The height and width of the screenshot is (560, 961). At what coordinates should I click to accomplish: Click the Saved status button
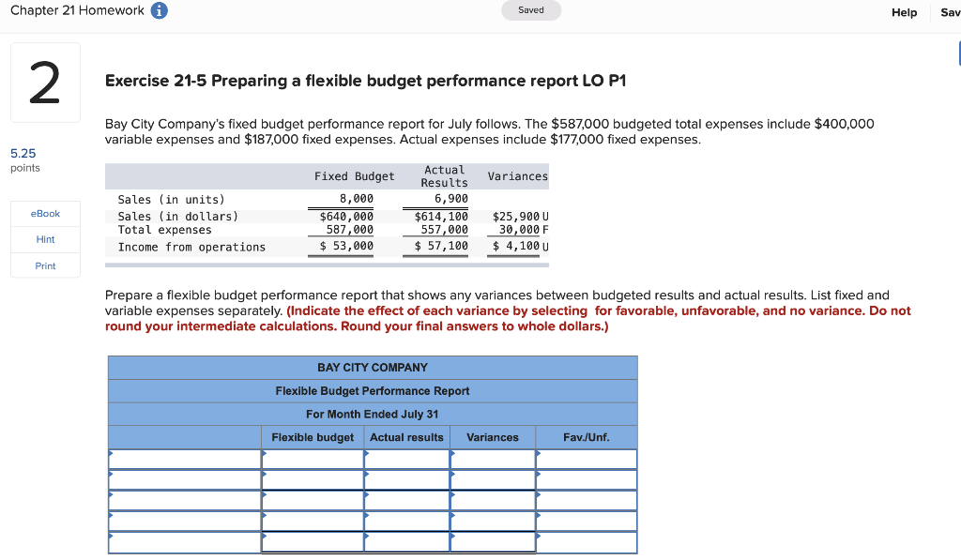(531, 10)
